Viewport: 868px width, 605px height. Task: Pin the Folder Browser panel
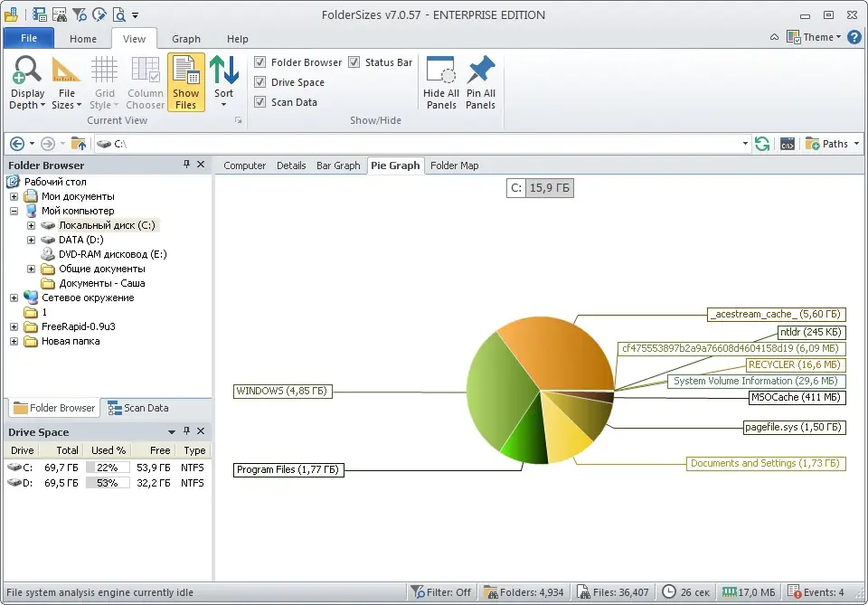186,165
